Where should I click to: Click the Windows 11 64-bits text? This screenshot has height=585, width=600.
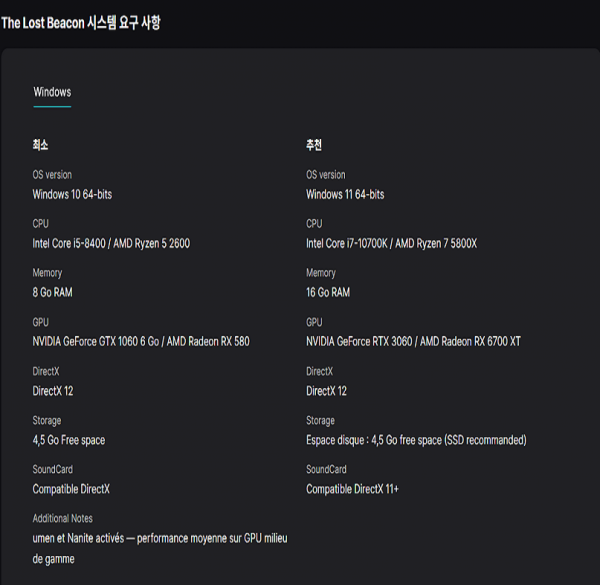(x=345, y=194)
